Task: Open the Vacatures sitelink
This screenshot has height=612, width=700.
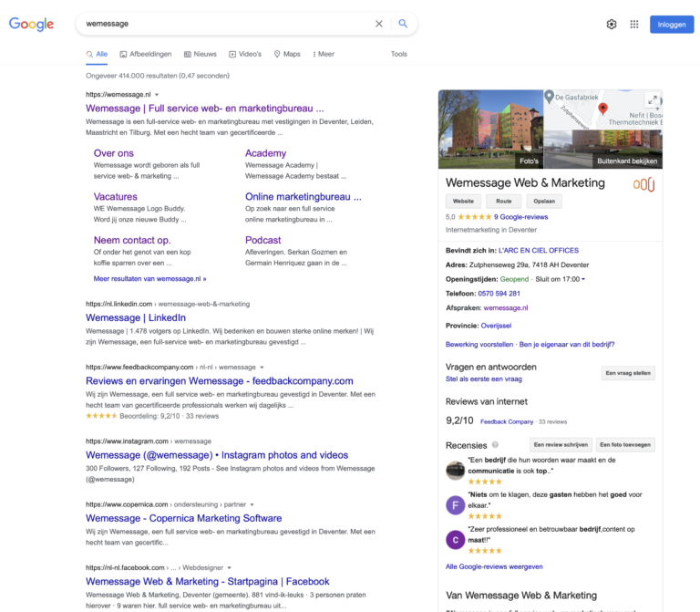Action: coord(115,197)
